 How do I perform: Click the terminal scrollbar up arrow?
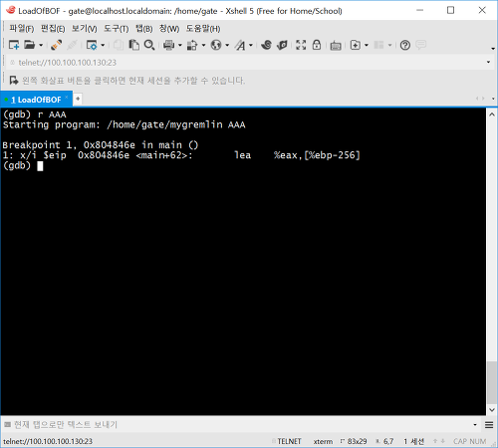tap(492, 114)
